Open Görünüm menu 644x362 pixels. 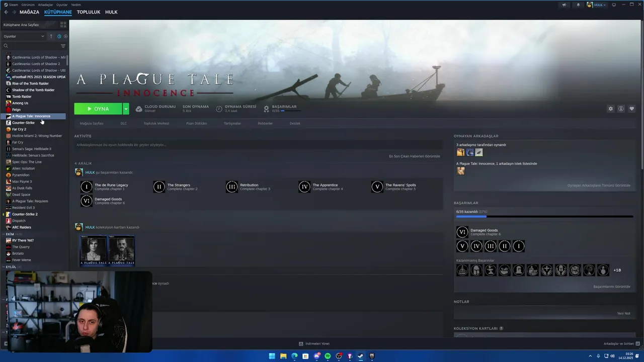tap(28, 5)
